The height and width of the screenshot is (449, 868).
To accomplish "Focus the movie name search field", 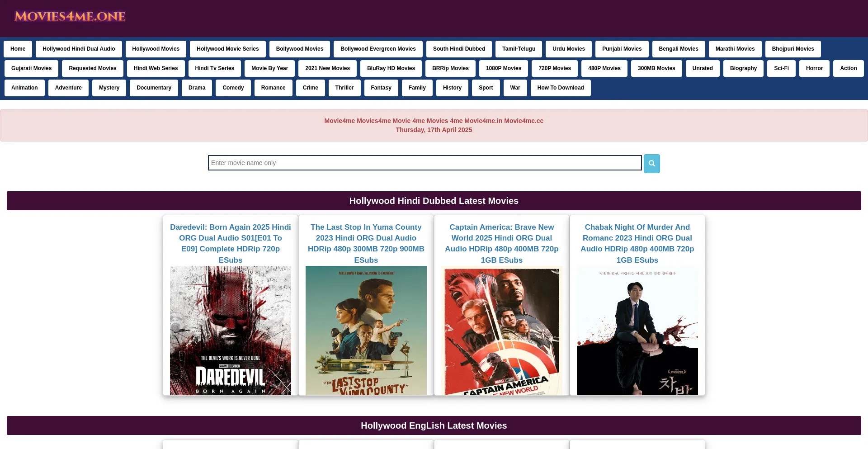I will 425,163.
